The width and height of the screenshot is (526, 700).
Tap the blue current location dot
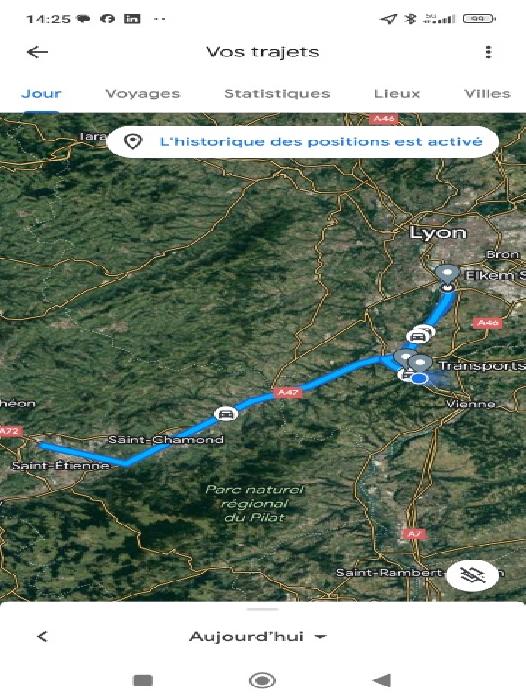click(x=418, y=379)
